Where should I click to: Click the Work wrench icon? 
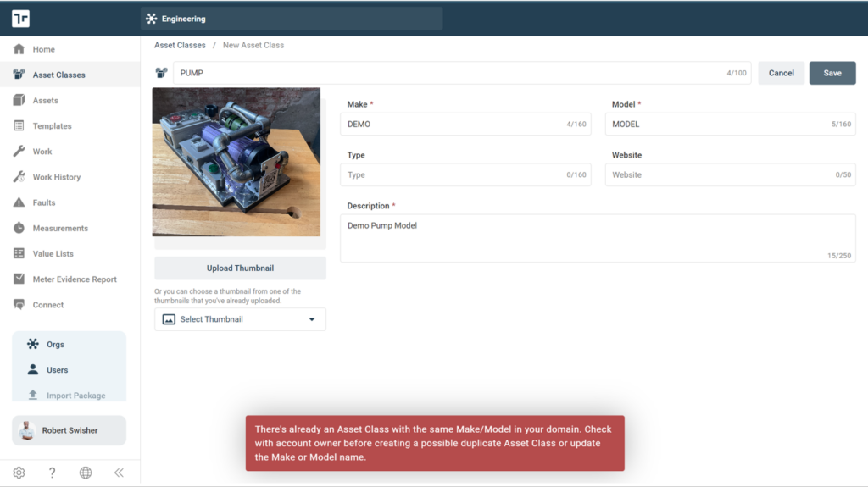(19, 151)
